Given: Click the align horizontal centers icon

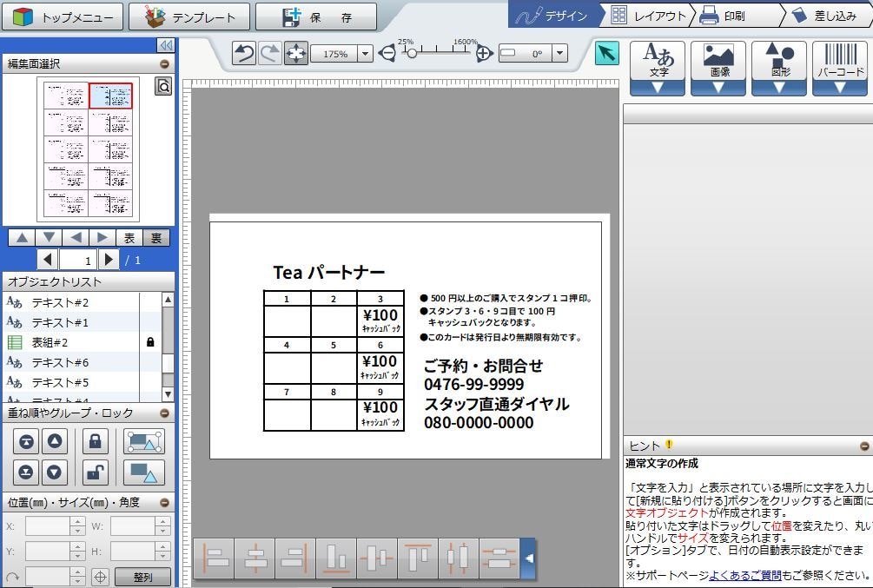Looking at the screenshot, I should pyautogui.click(x=255, y=558).
